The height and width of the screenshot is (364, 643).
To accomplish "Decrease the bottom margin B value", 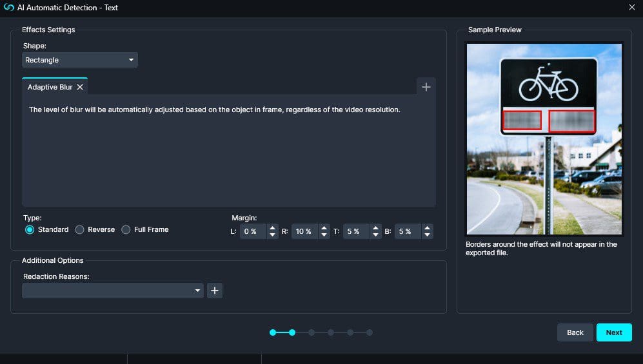I will click(428, 235).
